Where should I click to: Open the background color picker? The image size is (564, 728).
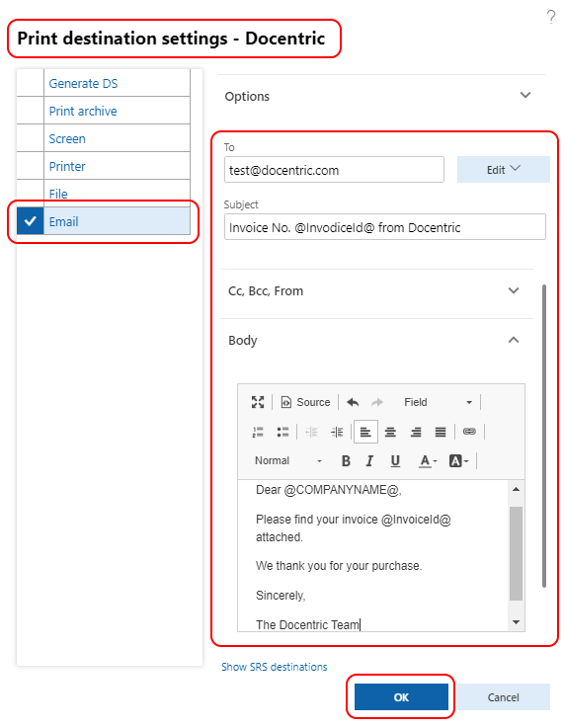[458, 460]
